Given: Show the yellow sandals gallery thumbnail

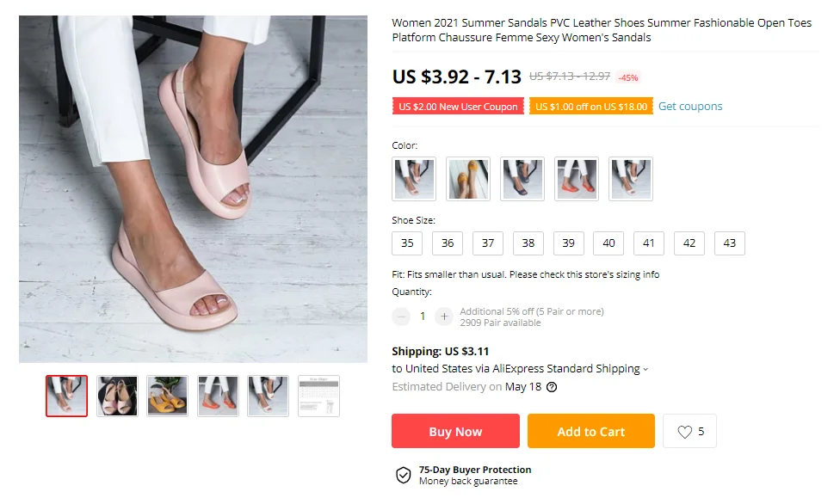Looking at the screenshot, I should 167,396.
